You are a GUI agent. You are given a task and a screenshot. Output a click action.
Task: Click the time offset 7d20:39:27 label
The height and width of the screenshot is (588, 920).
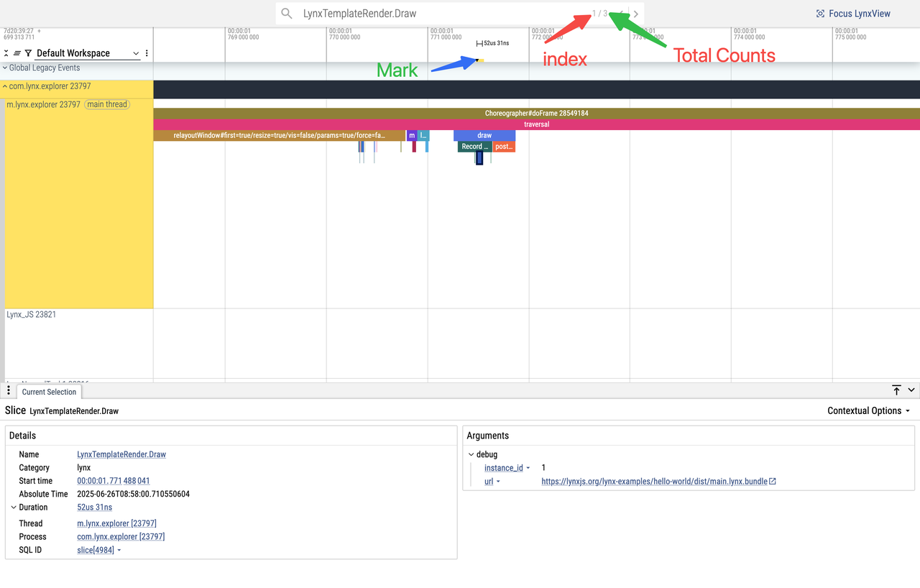(19, 31)
